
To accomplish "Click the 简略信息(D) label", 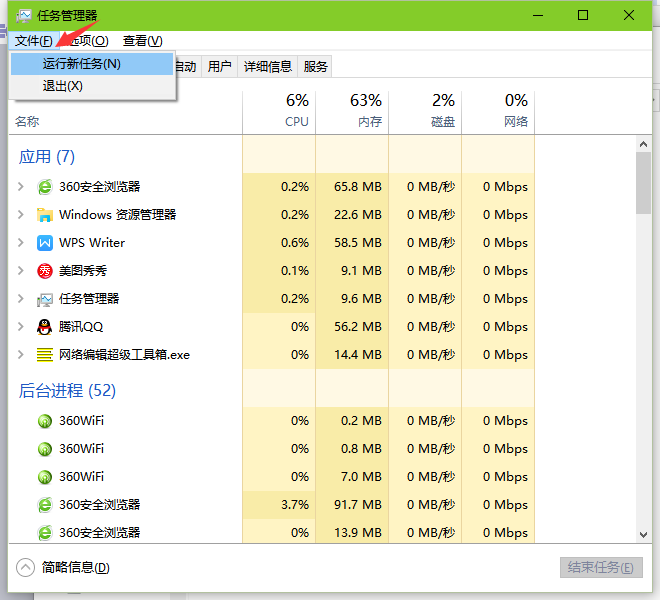I will pyautogui.click(x=76, y=568).
